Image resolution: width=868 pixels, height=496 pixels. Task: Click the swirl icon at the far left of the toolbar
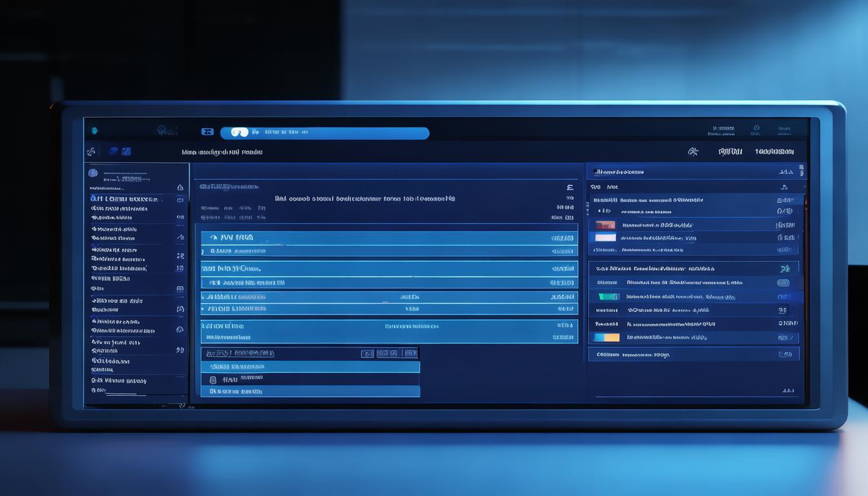(x=91, y=152)
